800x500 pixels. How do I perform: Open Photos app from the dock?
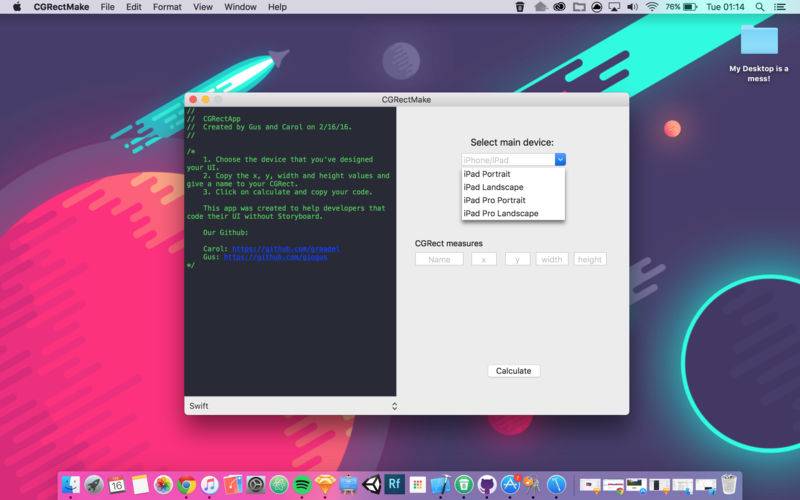[163, 484]
